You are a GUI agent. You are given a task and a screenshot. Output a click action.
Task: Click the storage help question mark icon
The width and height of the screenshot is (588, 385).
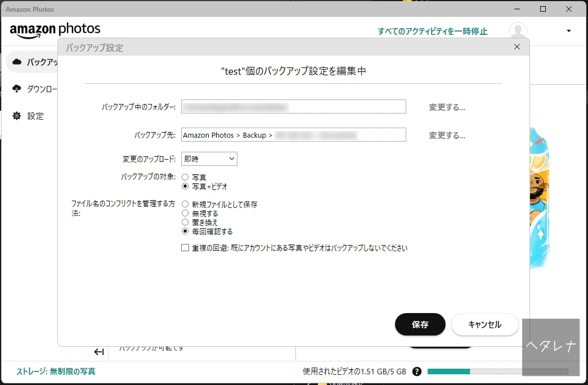[417, 372]
